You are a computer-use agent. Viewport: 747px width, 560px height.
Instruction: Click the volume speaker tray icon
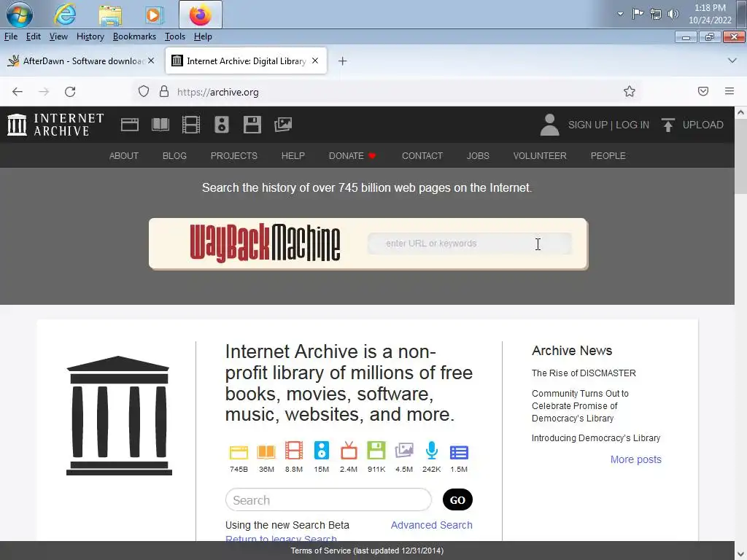click(x=673, y=14)
